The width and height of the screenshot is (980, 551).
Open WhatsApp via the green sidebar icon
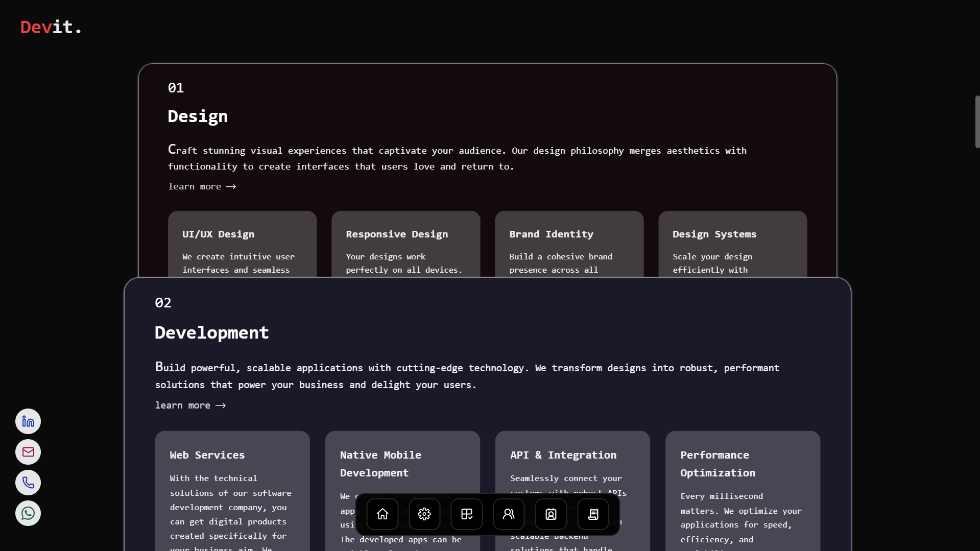[x=28, y=513]
